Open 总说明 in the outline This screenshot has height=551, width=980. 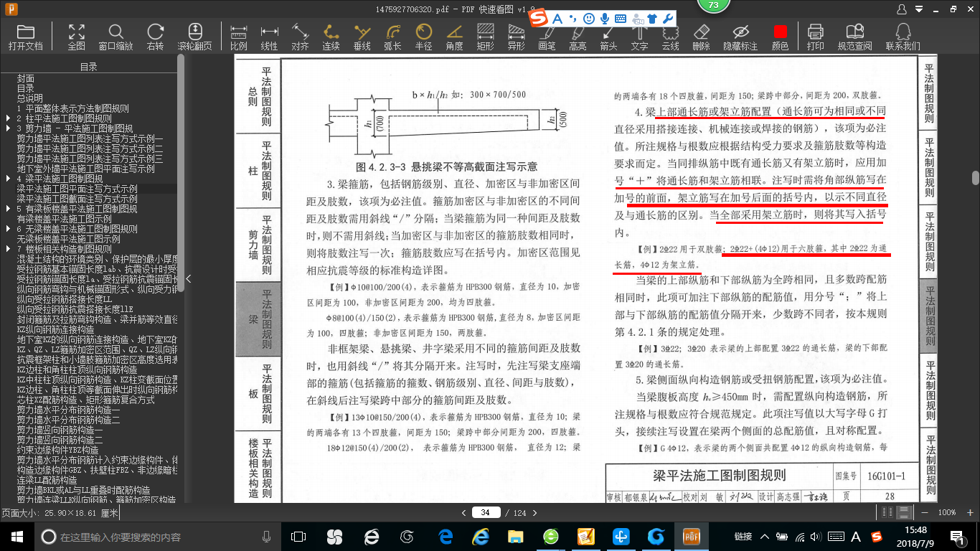coord(30,98)
